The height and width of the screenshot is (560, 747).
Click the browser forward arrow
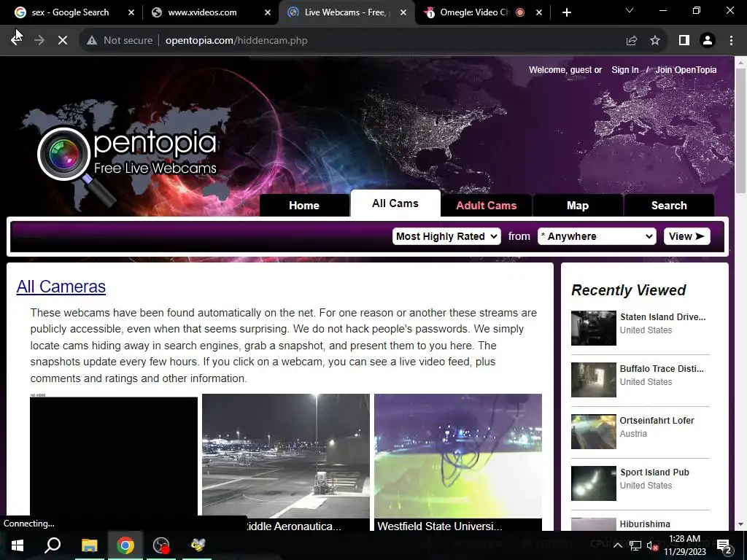(x=39, y=41)
